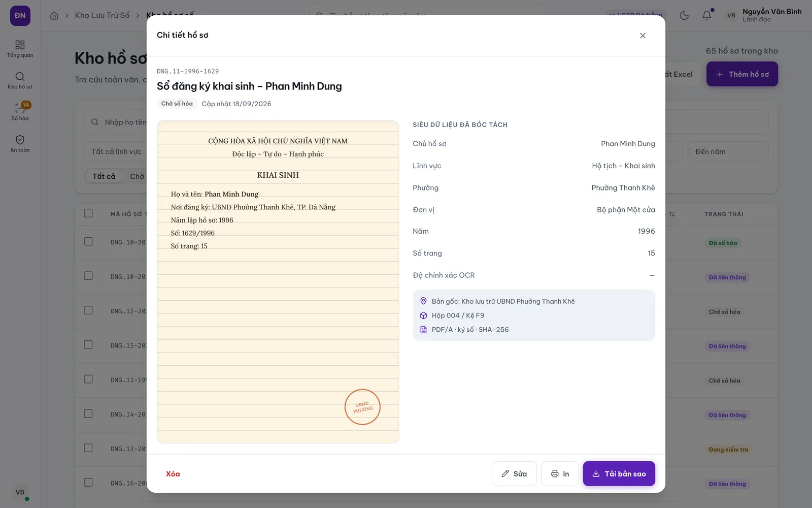
Task: Click the PDF/A document icon
Action: click(x=424, y=330)
